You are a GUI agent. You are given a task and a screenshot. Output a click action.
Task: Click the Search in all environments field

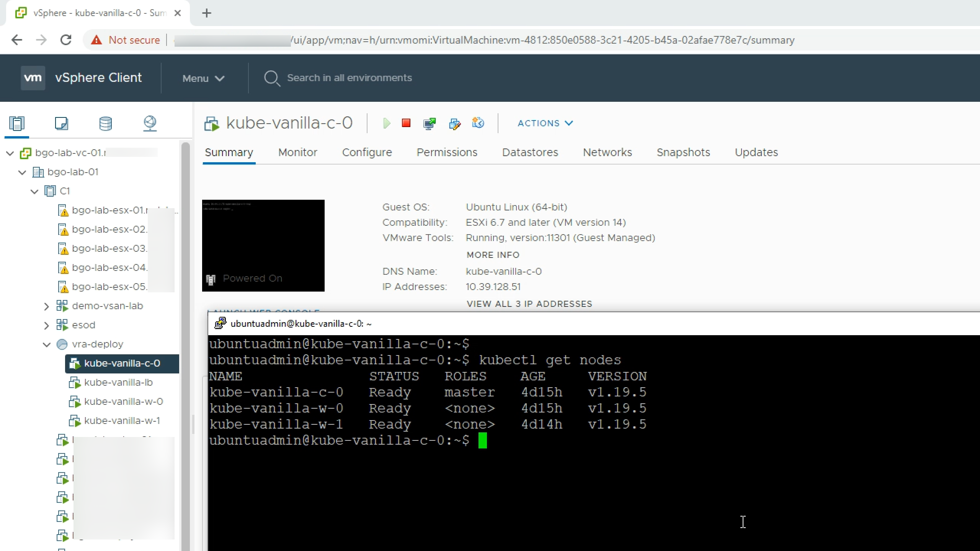[349, 78]
